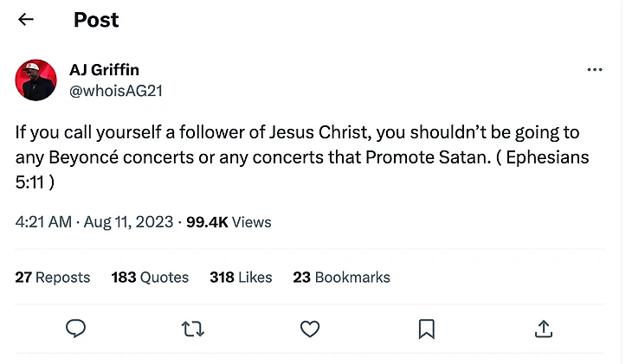
Task: View the 183 Quotes list
Action: (150, 278)
